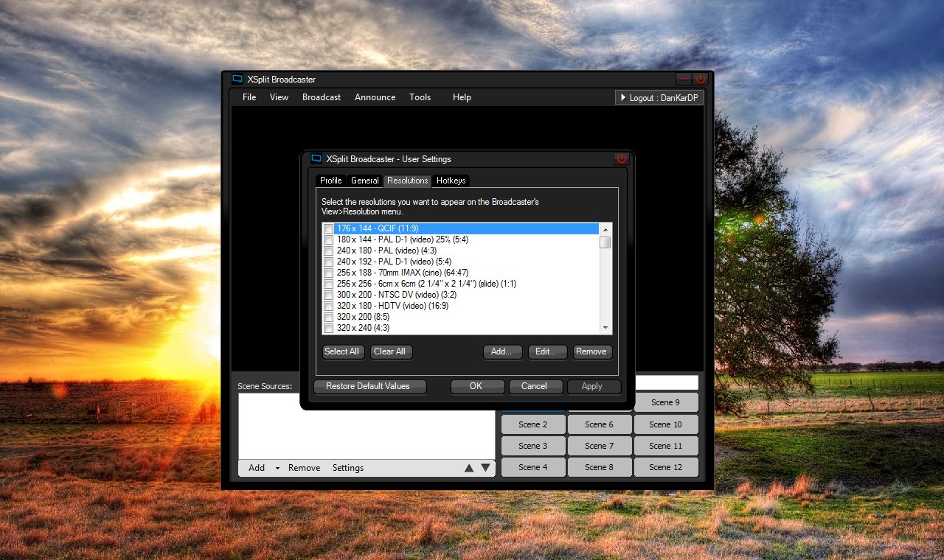
Task: Click the Remove resolution button
Action: click(591, 351)
